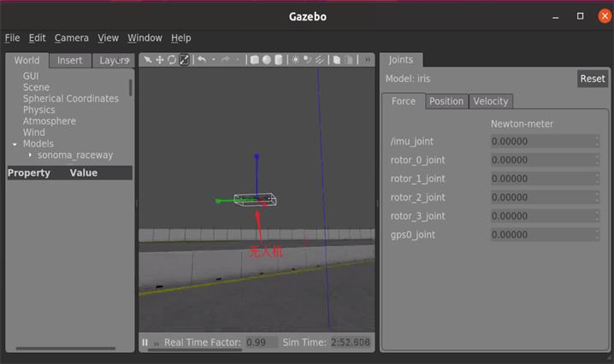The image size is (614, 364).
Task: Activate the rotate mode tool
Action: 171,60
